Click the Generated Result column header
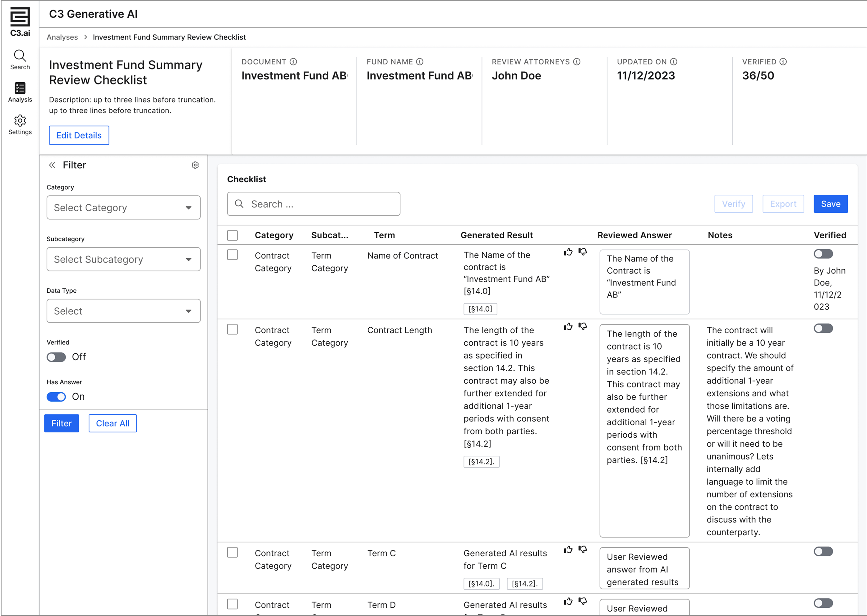 pos(496,235)
